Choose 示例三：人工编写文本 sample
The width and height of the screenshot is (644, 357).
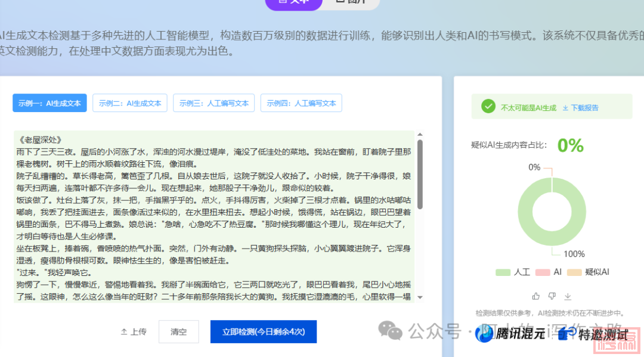coord(213,103)
